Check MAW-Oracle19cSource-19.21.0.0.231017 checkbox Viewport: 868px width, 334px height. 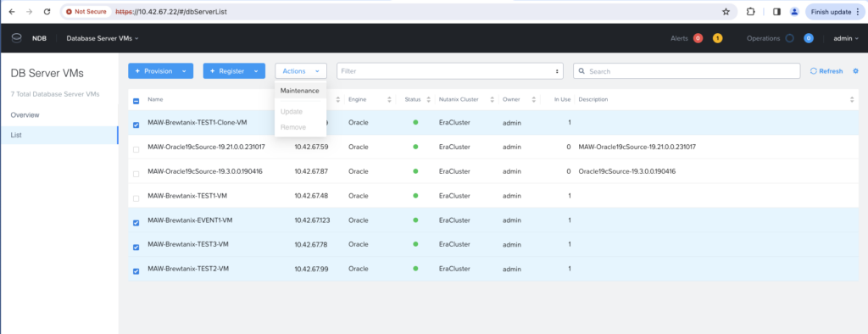click(136, 149)
